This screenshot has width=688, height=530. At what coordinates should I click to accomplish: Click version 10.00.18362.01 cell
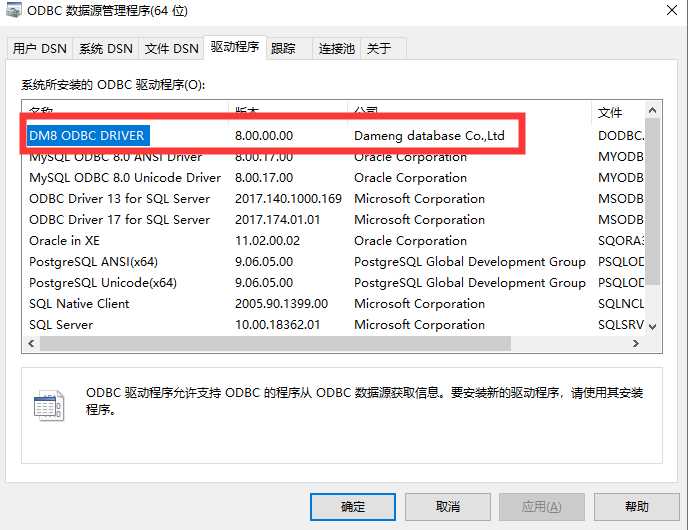point(277,325)
